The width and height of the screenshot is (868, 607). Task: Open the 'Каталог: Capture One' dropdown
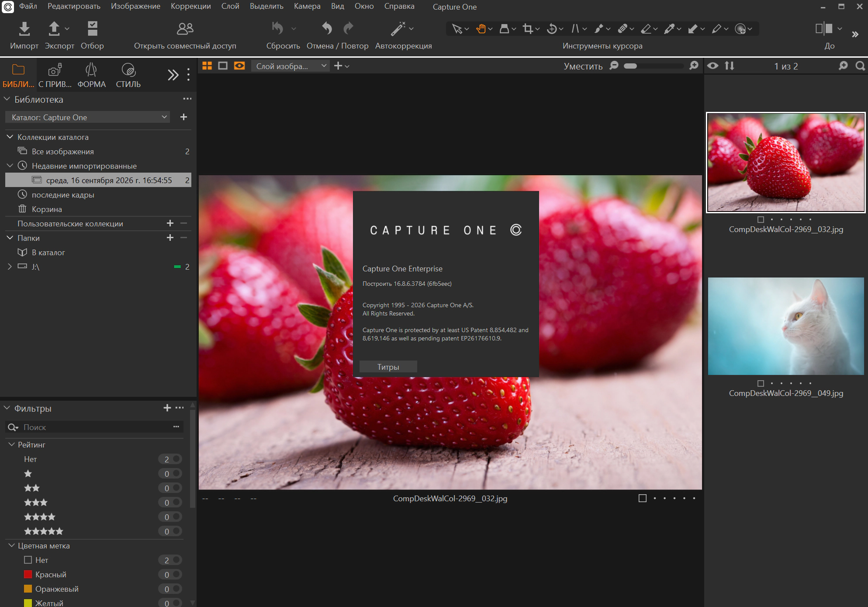87,117
